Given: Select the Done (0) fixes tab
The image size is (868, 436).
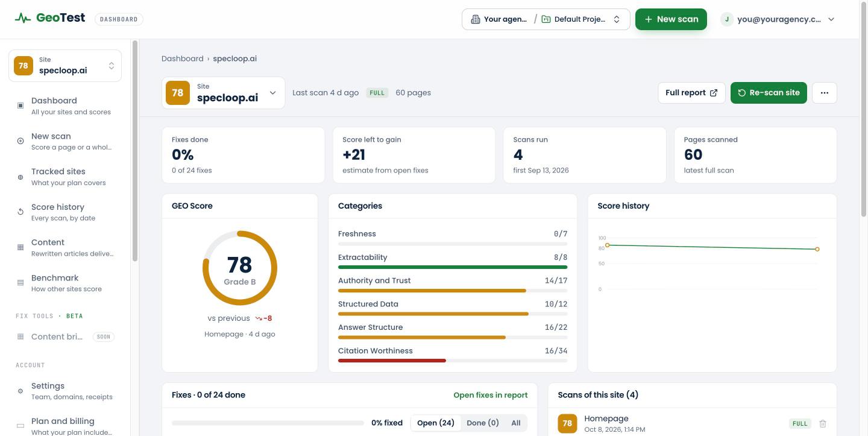Looking at the screenshot, I should [483, 423].
